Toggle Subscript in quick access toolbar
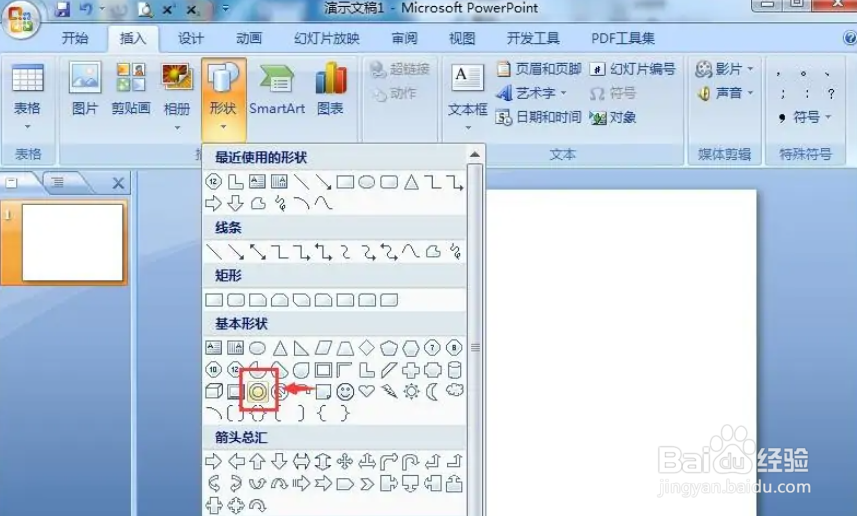This screenshot has height=516, width=857. tap(192, 9)
